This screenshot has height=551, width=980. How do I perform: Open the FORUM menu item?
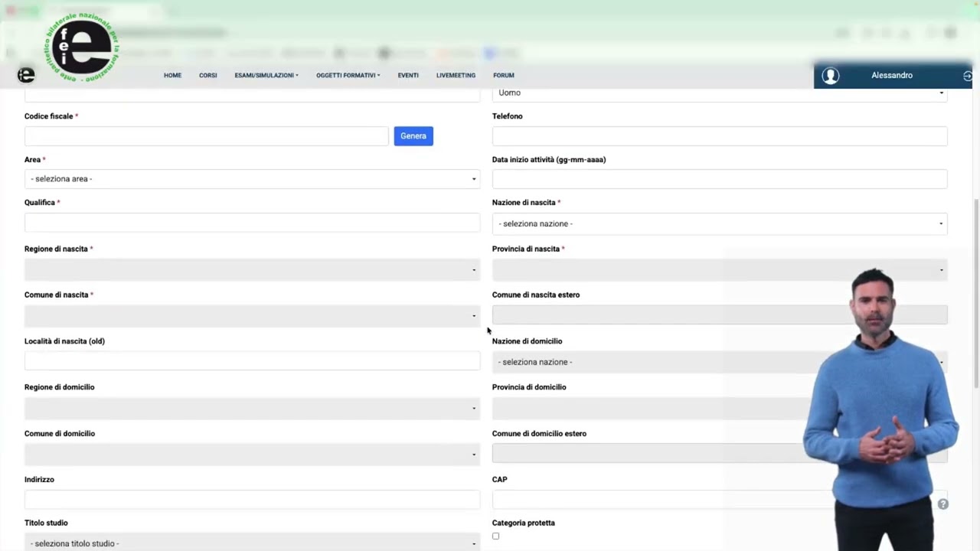[504, 75]
